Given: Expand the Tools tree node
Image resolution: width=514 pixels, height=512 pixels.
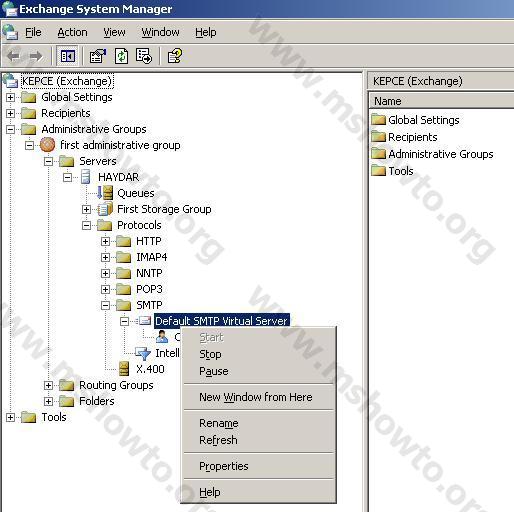Looking at the screenshot, I should point(10,417).
